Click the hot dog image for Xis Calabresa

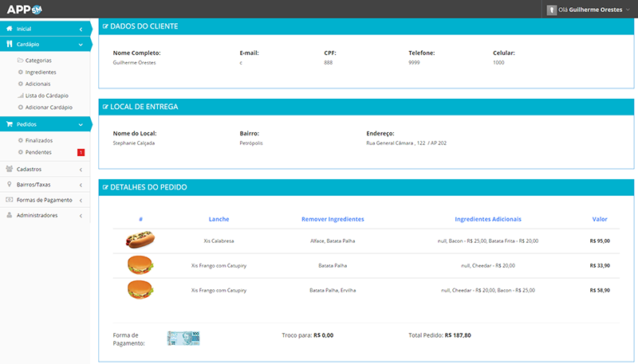click(x=140, y=240)
